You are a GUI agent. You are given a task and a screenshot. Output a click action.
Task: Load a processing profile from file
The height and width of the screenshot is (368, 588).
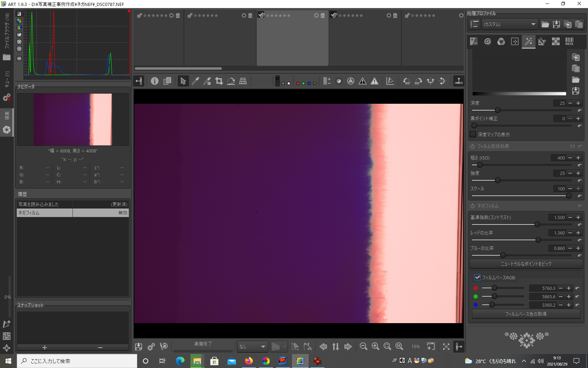[545, 24]
